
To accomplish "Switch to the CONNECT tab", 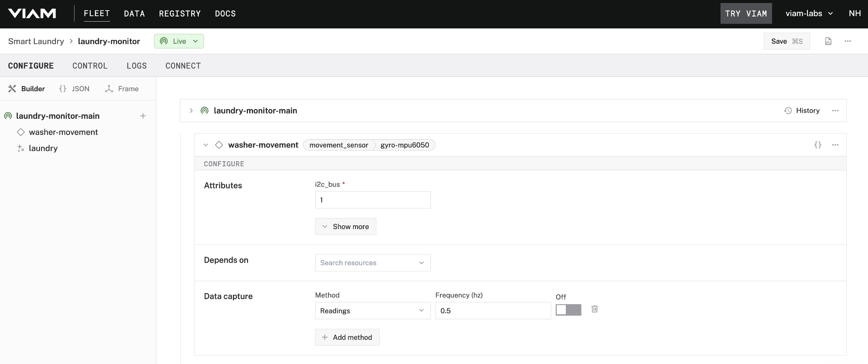I will click(x=183, y=66).
